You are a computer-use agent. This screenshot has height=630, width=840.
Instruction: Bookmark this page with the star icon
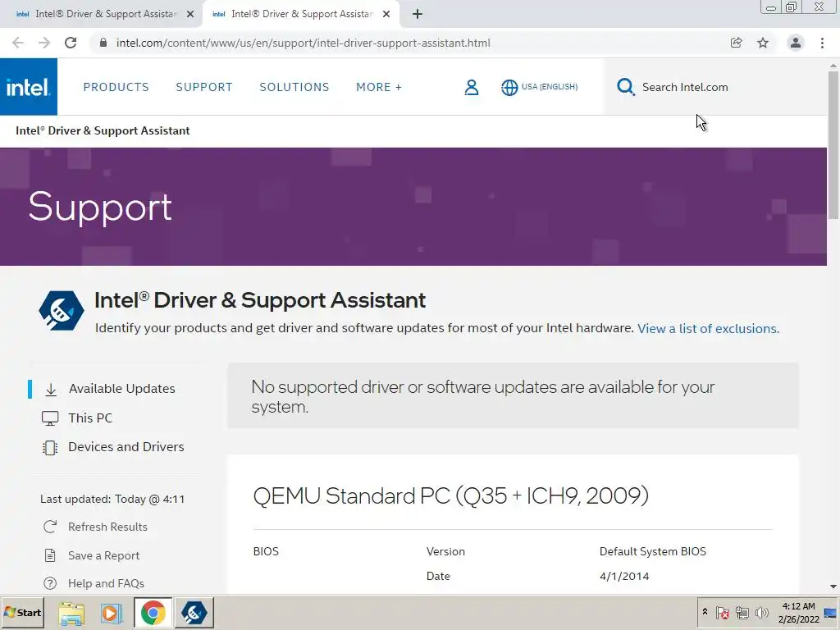(x=763, y=43)
